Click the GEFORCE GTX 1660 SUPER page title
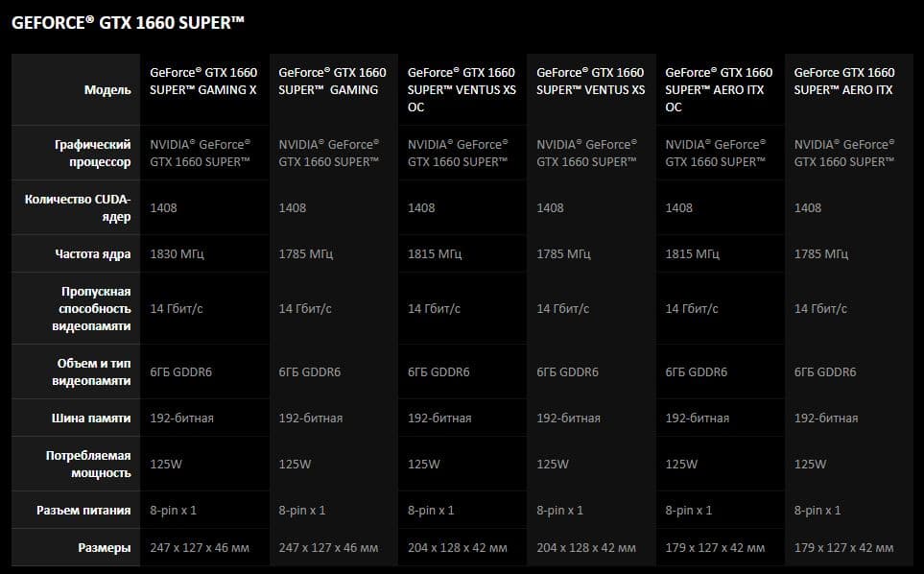Screen dimensions: 924x574 [121, 24]
